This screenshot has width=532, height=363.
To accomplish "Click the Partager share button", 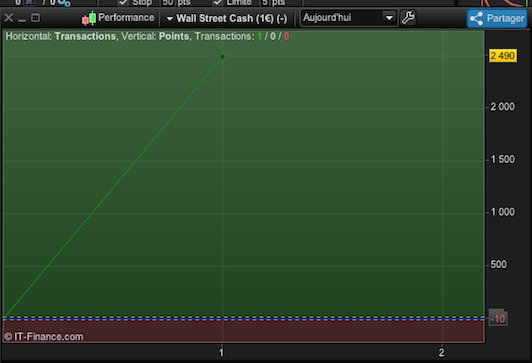I will pyautogui.click(x=497, y=18).
